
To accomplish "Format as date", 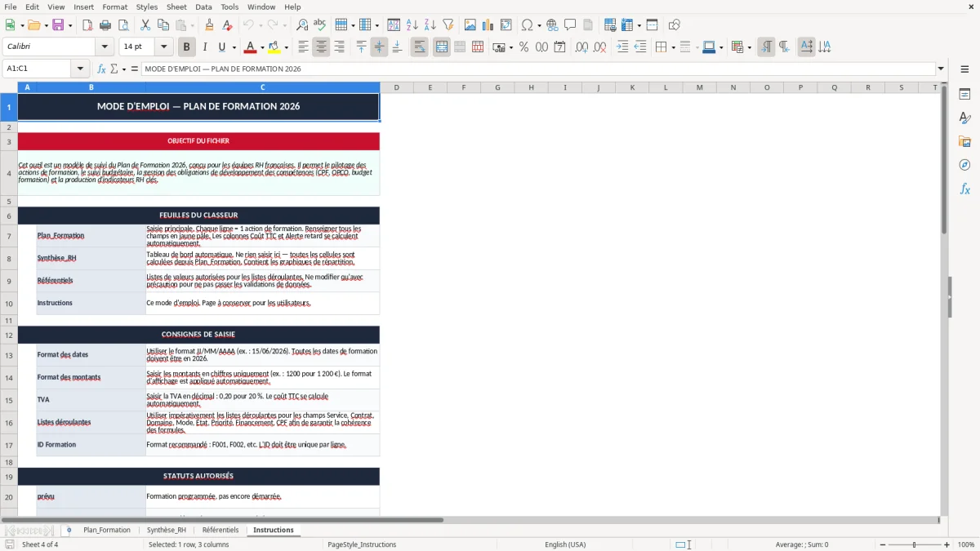I will pyautogui.click(x=559, y=47).
